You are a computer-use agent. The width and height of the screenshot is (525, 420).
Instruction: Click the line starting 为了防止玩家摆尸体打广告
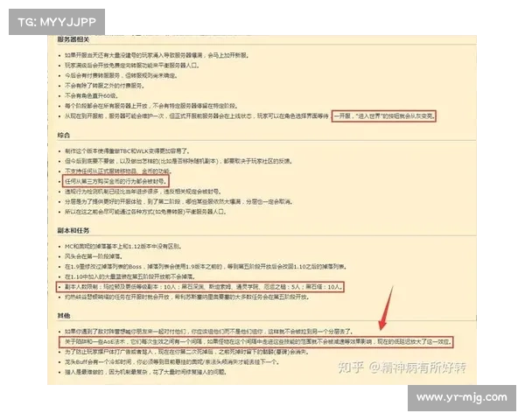coord(187,352)
